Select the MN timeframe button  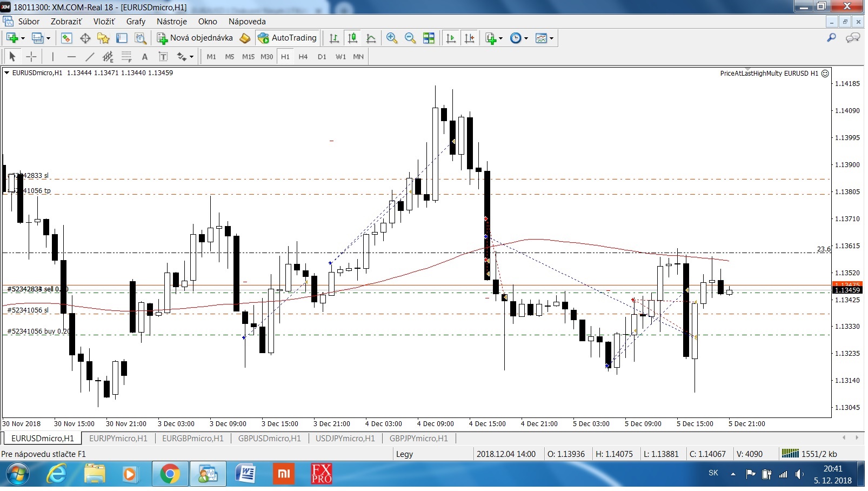[x=358, y=56]
